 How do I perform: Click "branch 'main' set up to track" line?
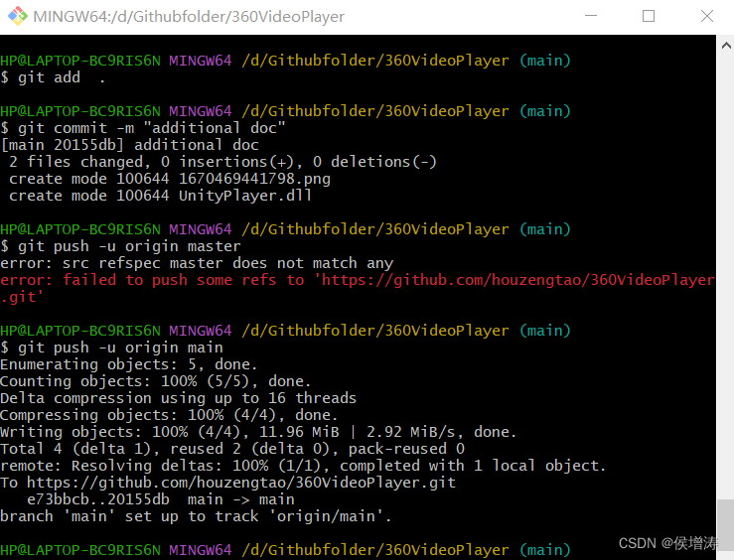[196, 516]
